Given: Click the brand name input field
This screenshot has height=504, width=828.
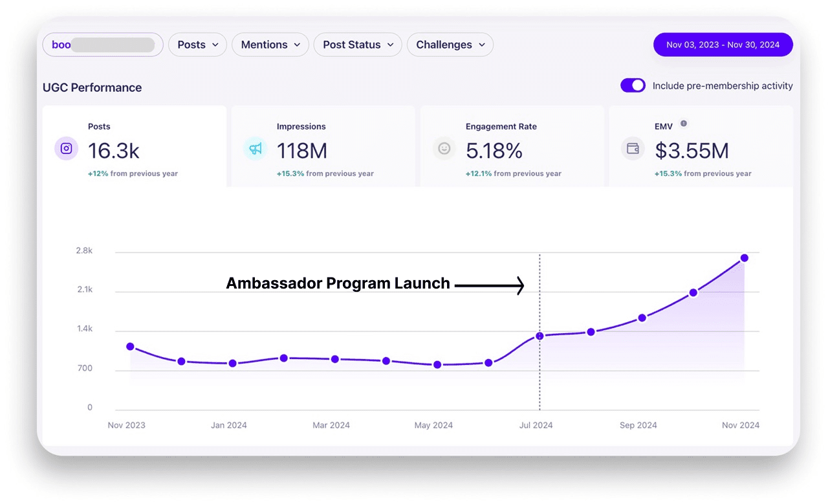Looking at the screenshot, I should 102,45.
